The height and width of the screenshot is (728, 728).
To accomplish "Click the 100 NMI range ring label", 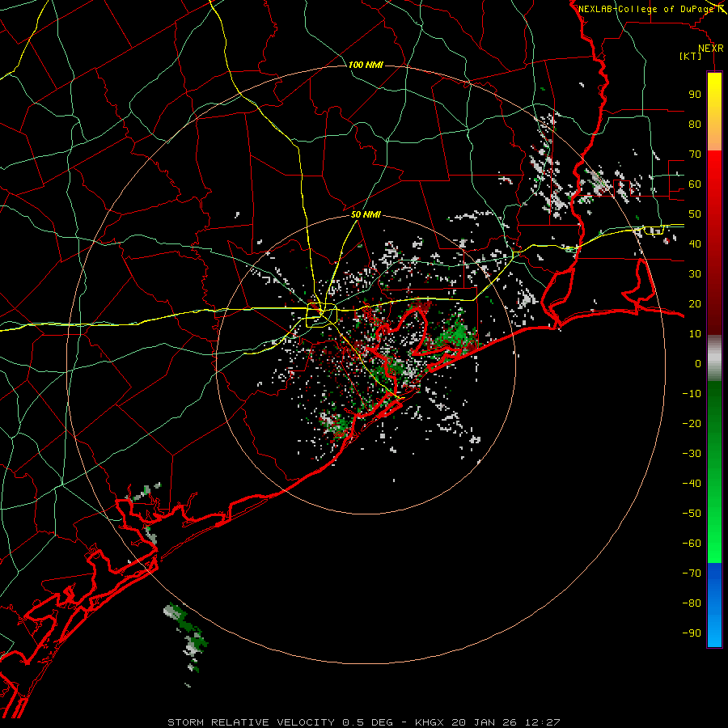I will [x=366, y=65].
